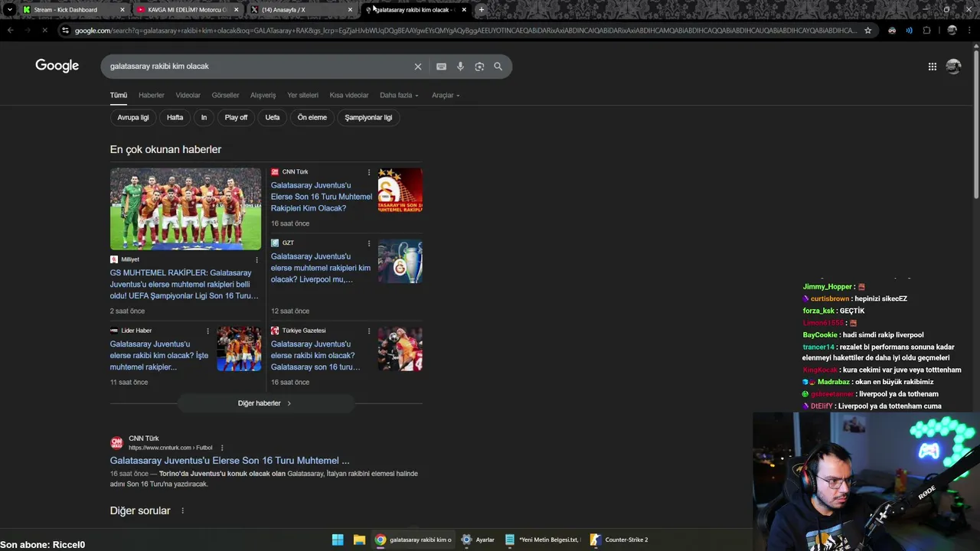Switch to the Kısa videolar tab
The image size is (980, 551).
coord(349,96)
